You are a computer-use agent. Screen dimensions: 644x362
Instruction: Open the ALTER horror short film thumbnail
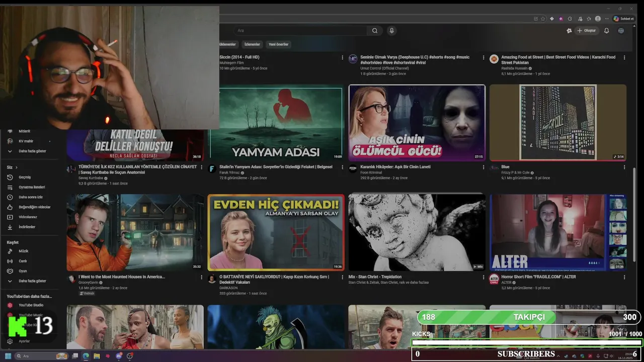(x=557, y=233)
